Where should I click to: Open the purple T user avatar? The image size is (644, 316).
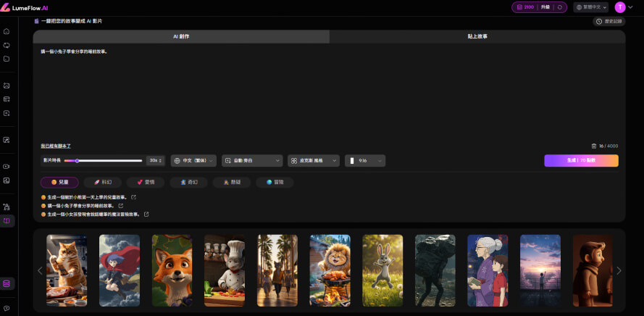(x=620, y=7)
